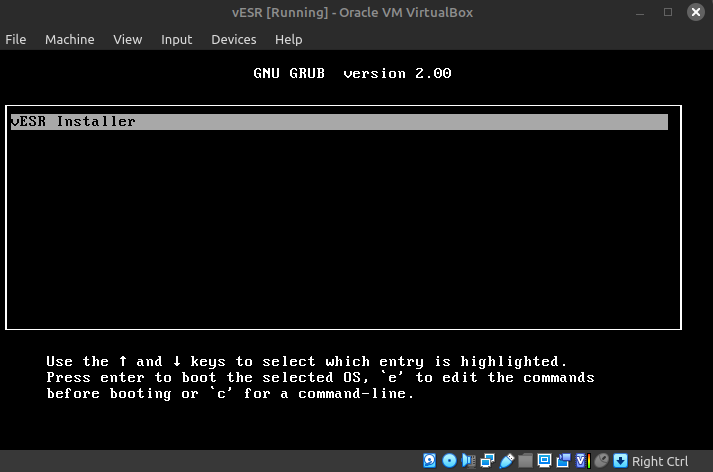Image resolution: width=713 pixels, height=472 pixels.
Task: Click the optical disk indicator icon
Action: (x=449, y=461)
